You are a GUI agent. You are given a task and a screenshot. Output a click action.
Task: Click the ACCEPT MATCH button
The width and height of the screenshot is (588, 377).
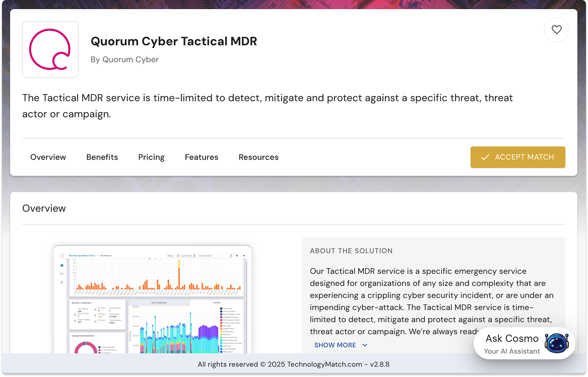coord(517,157)
